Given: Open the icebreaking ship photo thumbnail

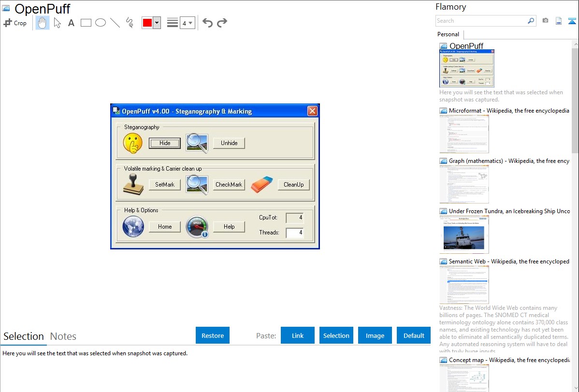Looking at the screenshot, I should [x=464, y=234].
